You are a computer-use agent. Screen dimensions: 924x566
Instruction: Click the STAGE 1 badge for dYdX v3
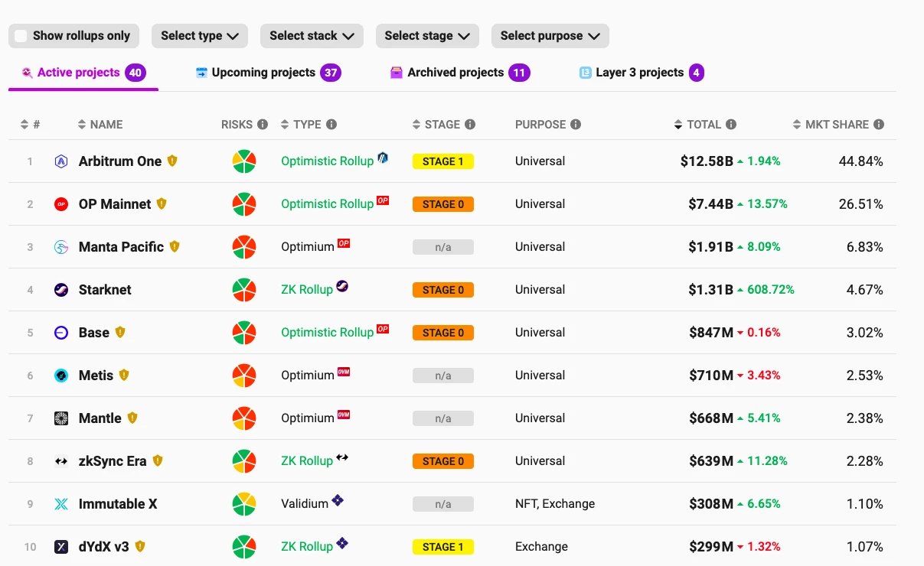(442, 547)
